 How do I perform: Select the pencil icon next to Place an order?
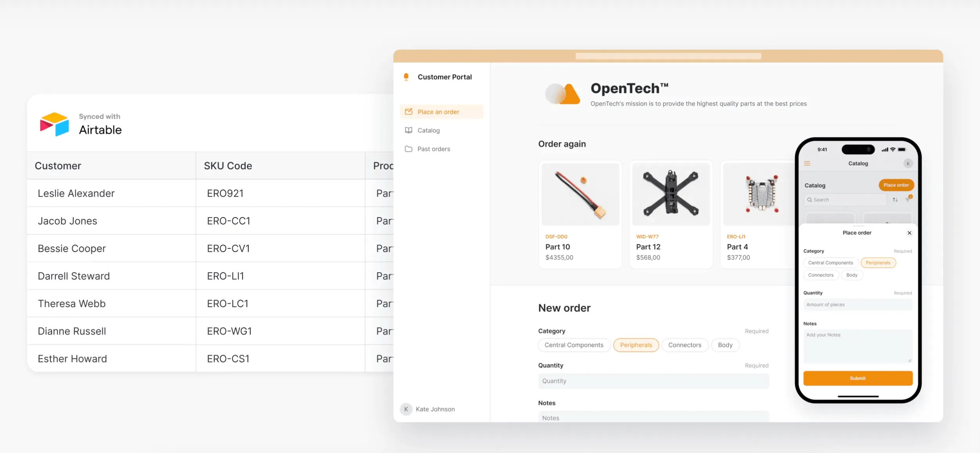[409, 111]
